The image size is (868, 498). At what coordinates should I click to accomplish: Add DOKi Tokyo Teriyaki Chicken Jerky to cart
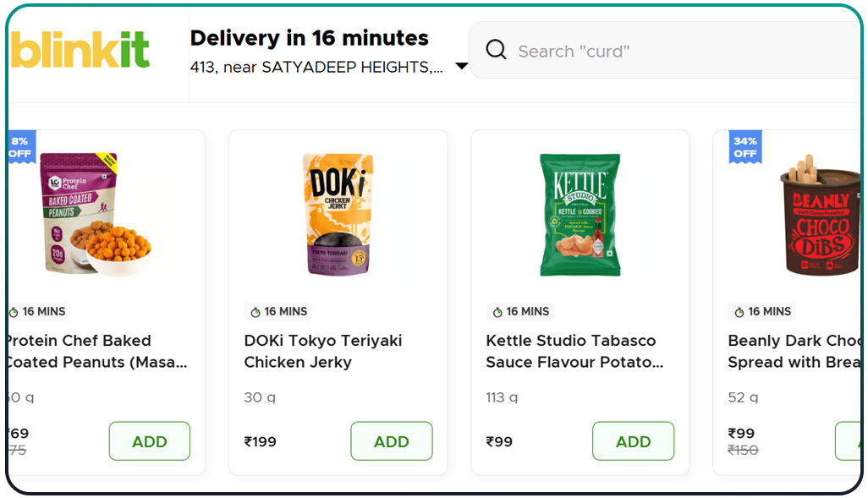tap(391, 441)
